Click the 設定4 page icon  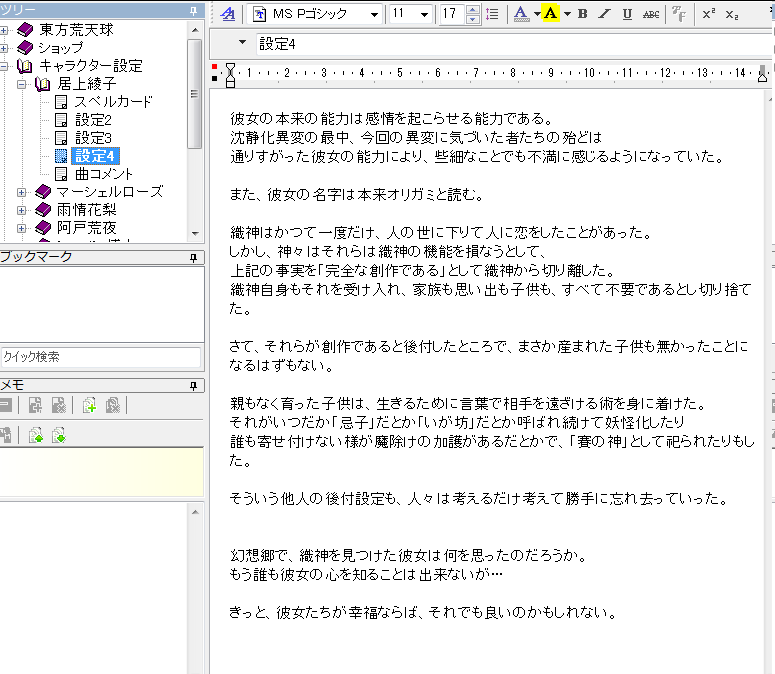pos(61,156)
